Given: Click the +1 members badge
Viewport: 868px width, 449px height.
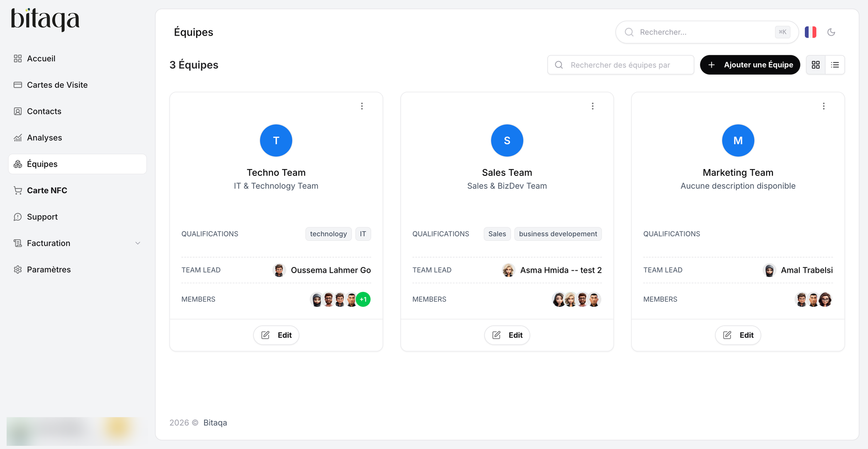Looking at the screenshot, I should 364,300.
